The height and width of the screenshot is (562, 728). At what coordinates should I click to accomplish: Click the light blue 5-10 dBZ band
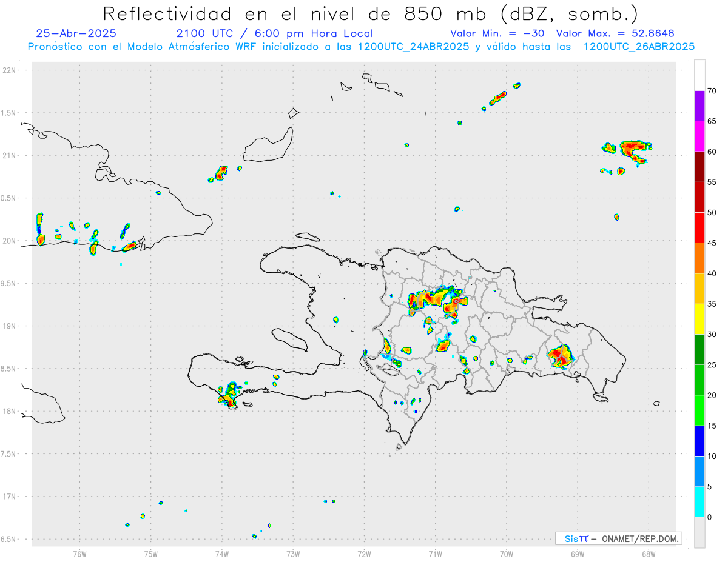[699, 472]
